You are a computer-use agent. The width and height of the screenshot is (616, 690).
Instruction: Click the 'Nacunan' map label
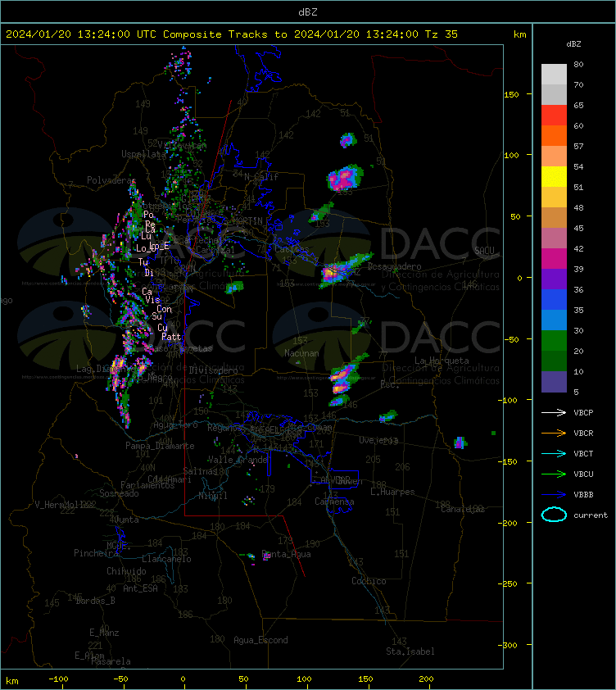301,353
